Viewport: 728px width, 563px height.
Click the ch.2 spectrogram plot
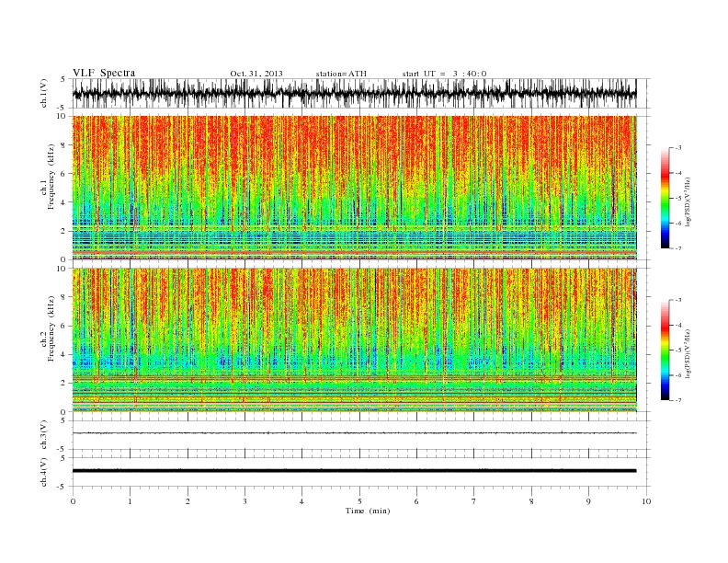(355, 340)
